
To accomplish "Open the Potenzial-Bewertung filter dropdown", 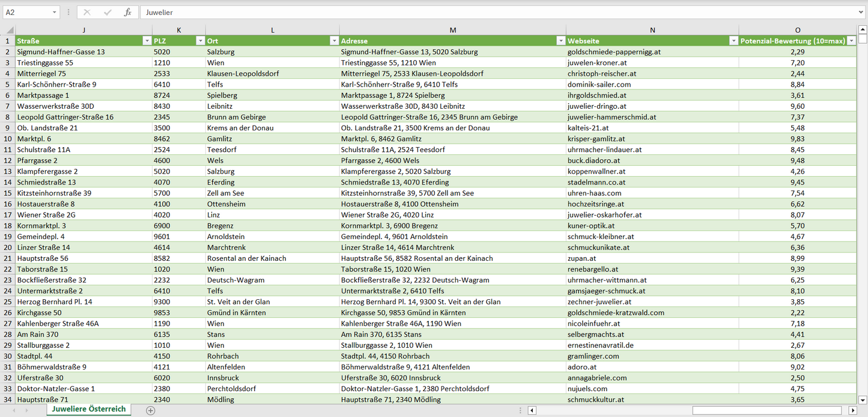I will [851, 41].
